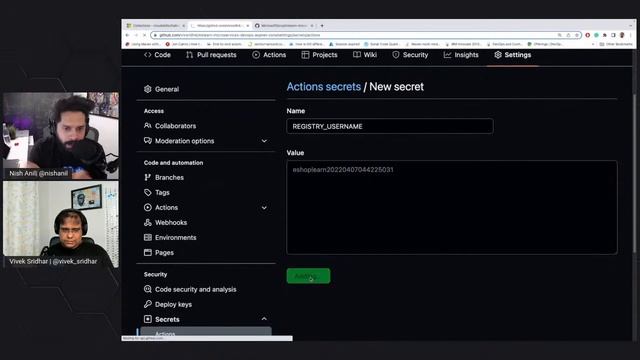Open the Code repository tab
The image size is (640, 360).
pyautogui.click(x=157, y=55)
